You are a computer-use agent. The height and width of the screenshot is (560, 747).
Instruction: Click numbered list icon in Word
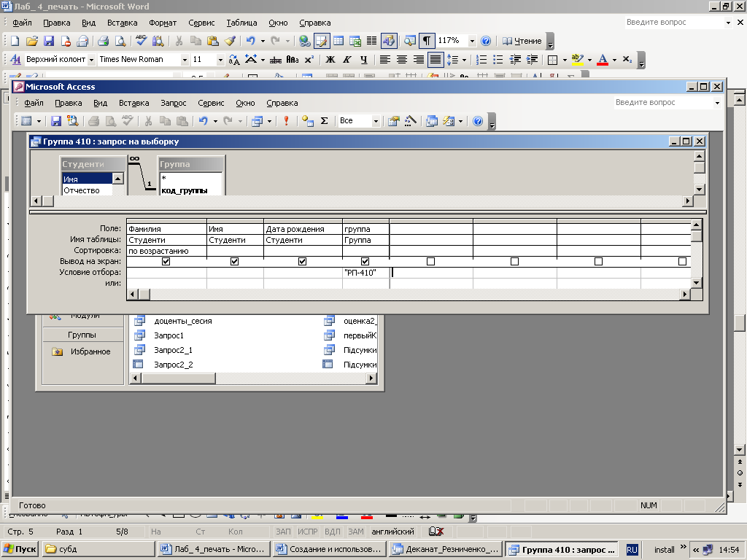(x=481, y=60)
